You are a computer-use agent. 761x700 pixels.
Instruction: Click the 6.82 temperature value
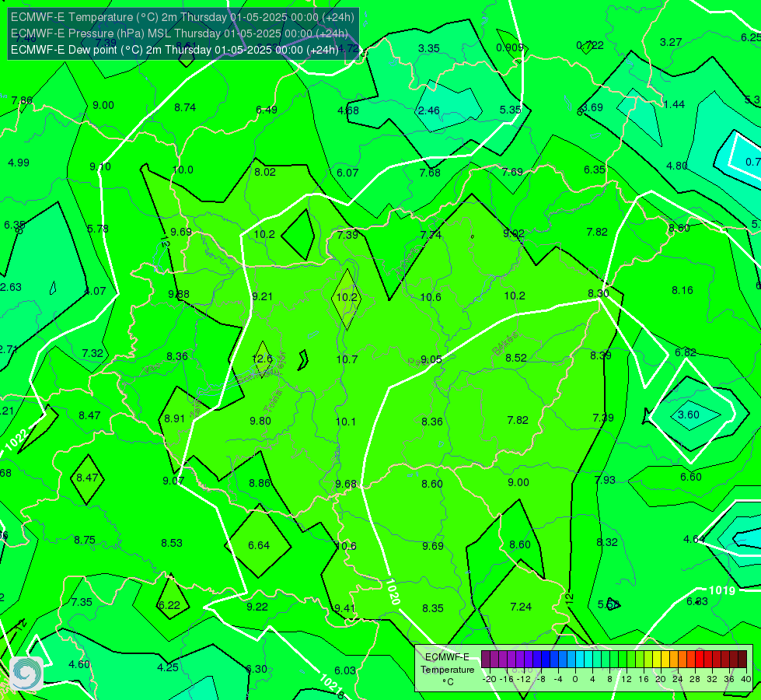pos(686,352)
